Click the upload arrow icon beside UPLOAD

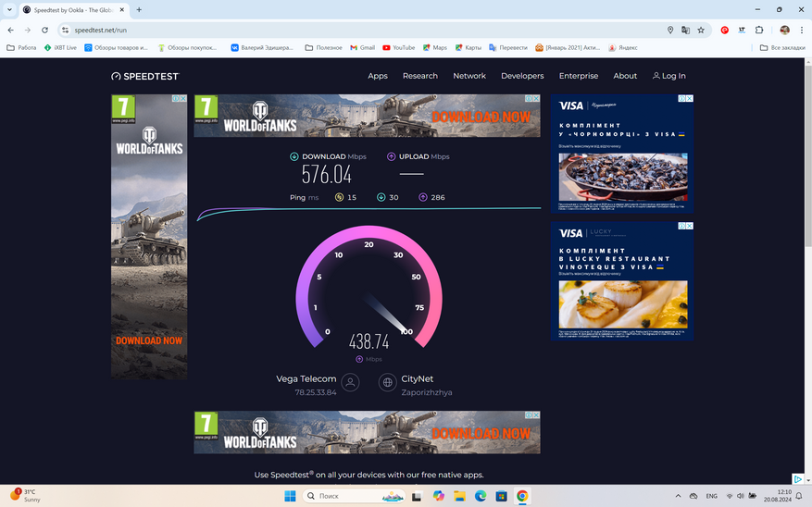391,156
